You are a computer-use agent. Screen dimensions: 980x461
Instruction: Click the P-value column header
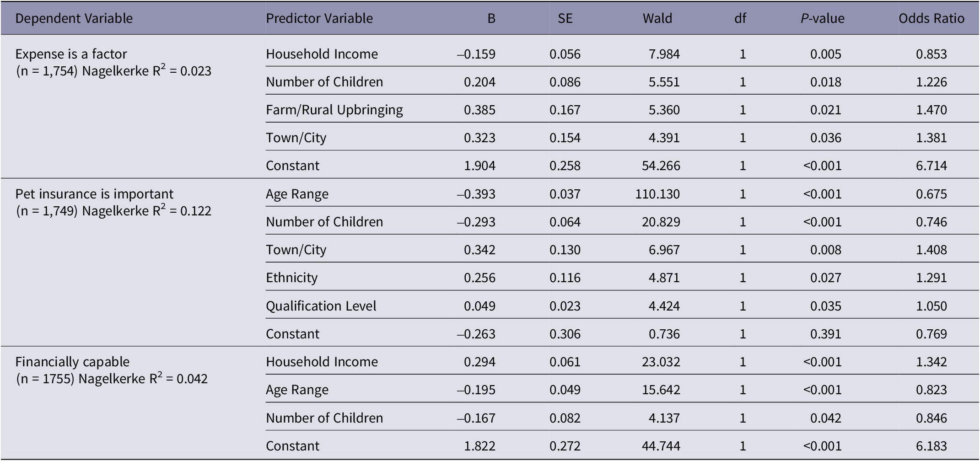click(822, 18)
